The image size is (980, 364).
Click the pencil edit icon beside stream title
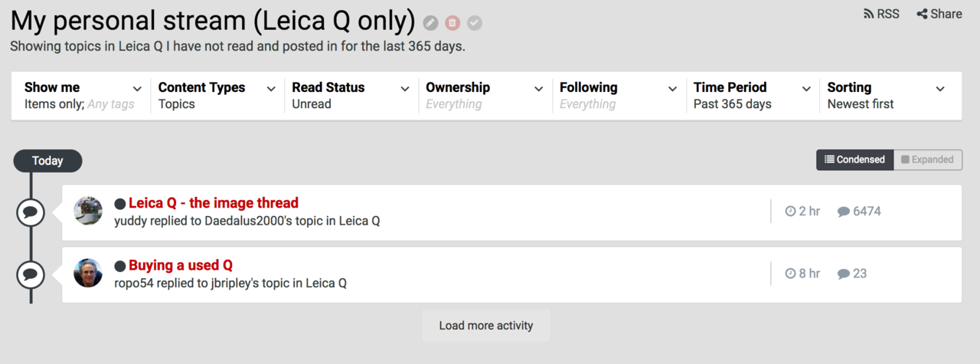(x=431, y=23)
